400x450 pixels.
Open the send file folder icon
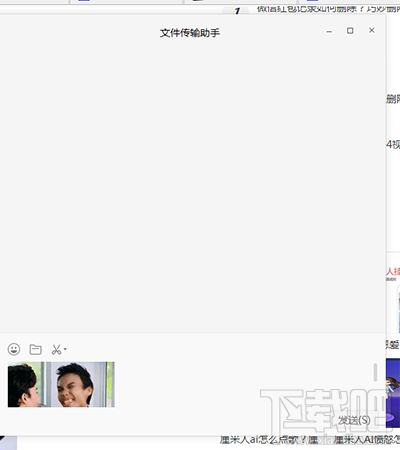(x=35, y=349)
